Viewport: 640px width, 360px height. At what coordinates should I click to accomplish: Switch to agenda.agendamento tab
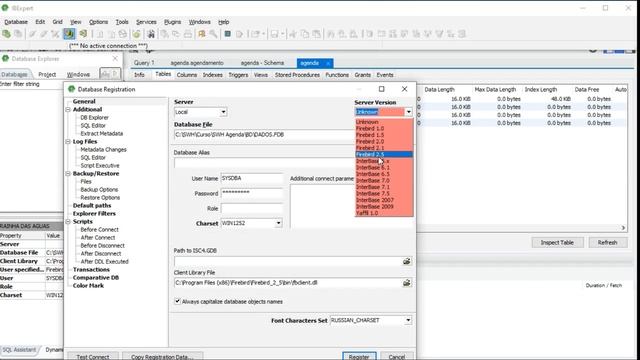click(x=197, y=63)
